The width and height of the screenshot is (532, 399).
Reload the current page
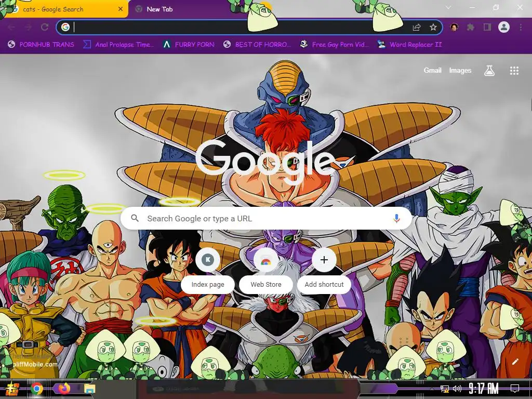pyautogui.click(x=45, y=27)
